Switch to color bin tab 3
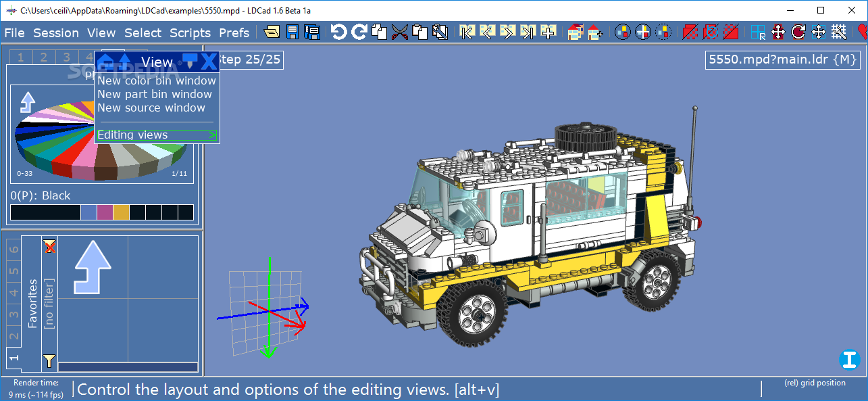The height and width of the screenshot is (401, 868). pos(66,57)
